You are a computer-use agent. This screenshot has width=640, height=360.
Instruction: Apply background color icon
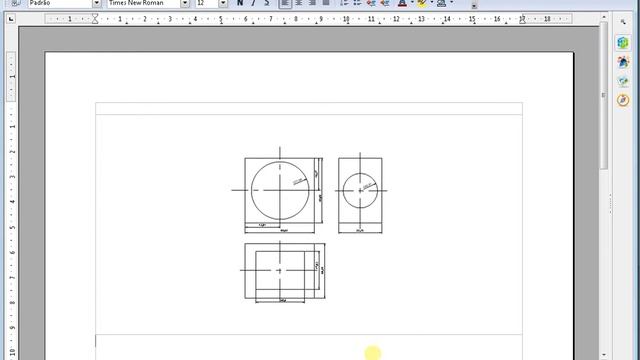point(441,3)
